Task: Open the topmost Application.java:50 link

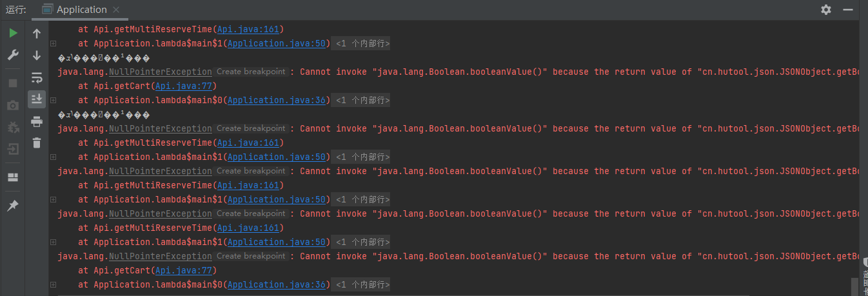Action: pos(276,43)
